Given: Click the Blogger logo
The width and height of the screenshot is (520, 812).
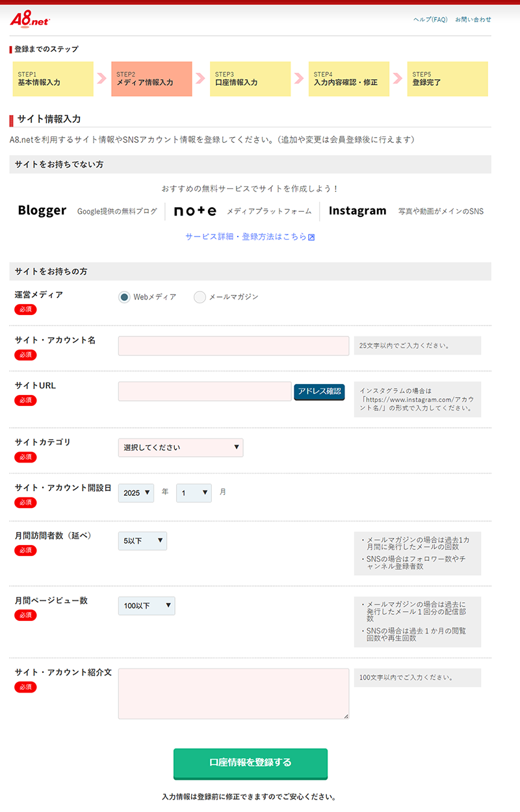Looking at the screenshot, I should point(42,210).
